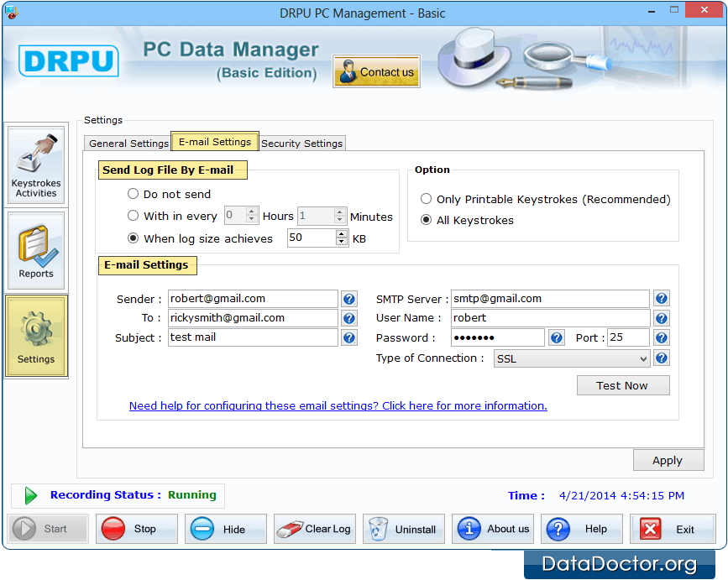
Task: Switch to E-mail Settings tab
Action: (215, 142)
